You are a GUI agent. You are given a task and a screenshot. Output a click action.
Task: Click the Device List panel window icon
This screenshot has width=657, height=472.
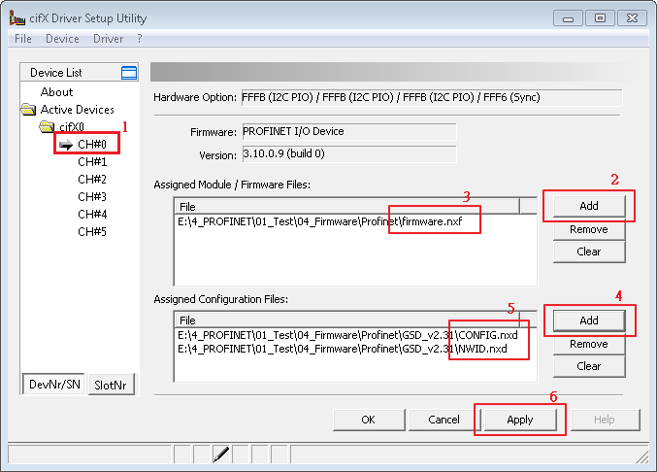pos(129,73)
